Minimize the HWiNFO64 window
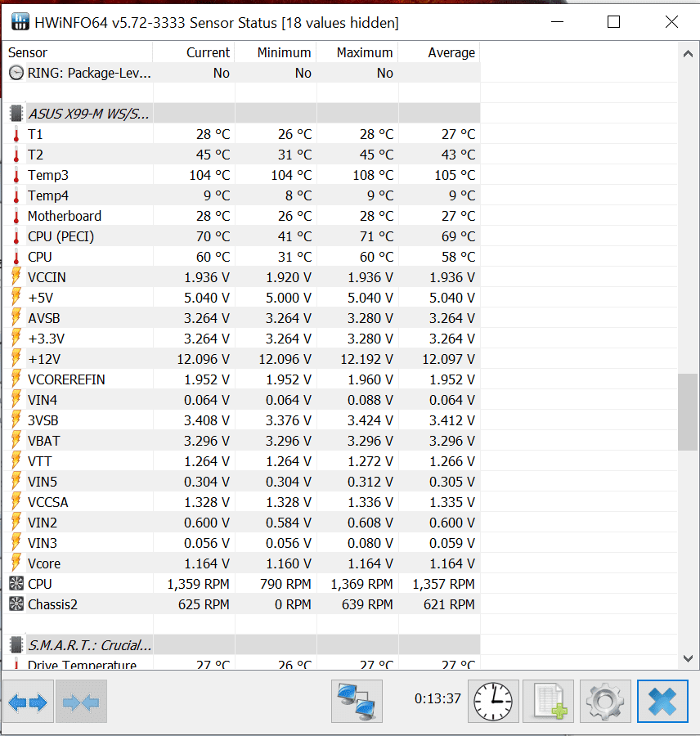The height and width of the screenshot is (736, 700). (557, 22)
